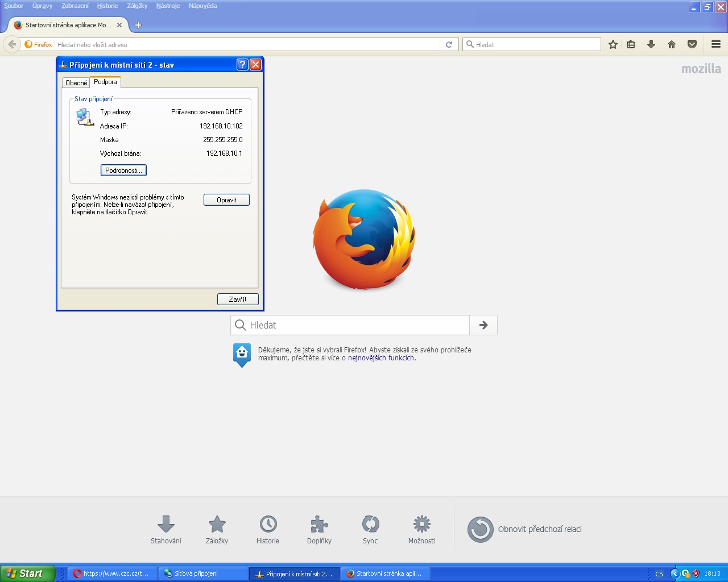Open a new tab with the plus icon
Image resolution: width=728 pixels, height=582 pixels.
138,25
